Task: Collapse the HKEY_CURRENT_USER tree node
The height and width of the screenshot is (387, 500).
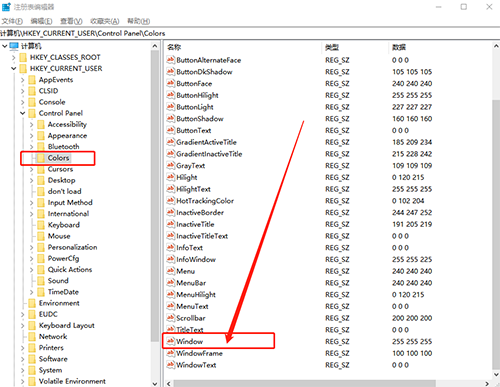Action: [13, 68]
